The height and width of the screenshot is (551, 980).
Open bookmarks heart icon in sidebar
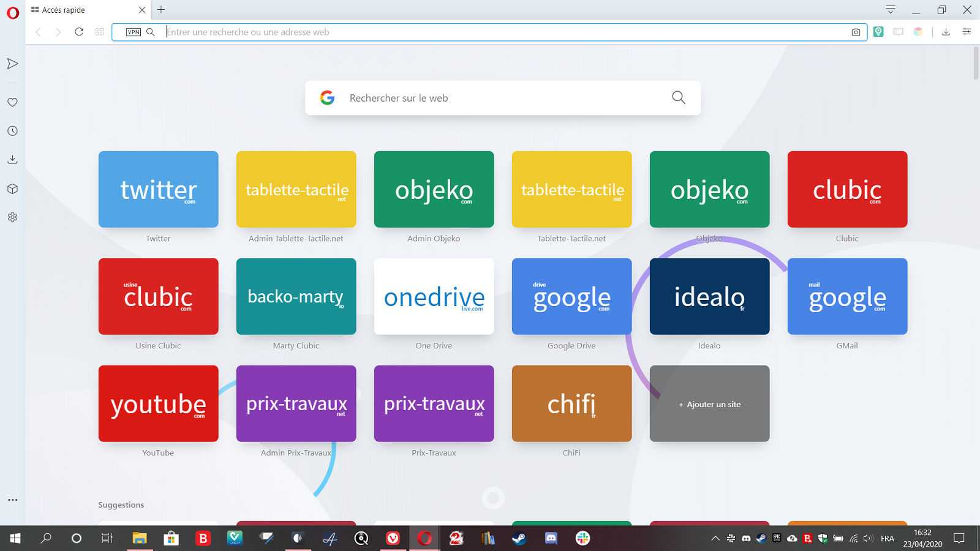(12, 102)
